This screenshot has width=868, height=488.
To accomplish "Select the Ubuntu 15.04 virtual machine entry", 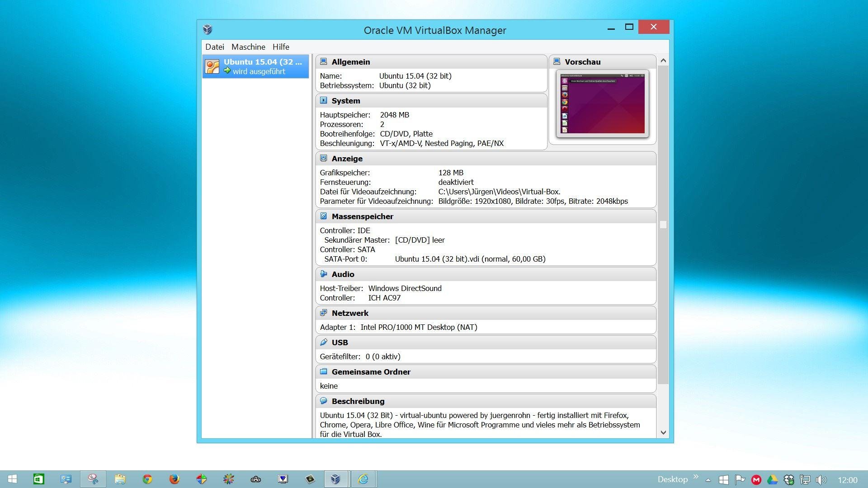I will [255, 66].
